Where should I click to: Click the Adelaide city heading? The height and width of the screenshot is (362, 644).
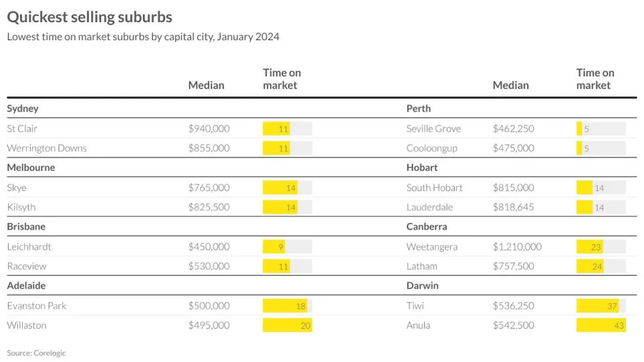click(26, 286)
